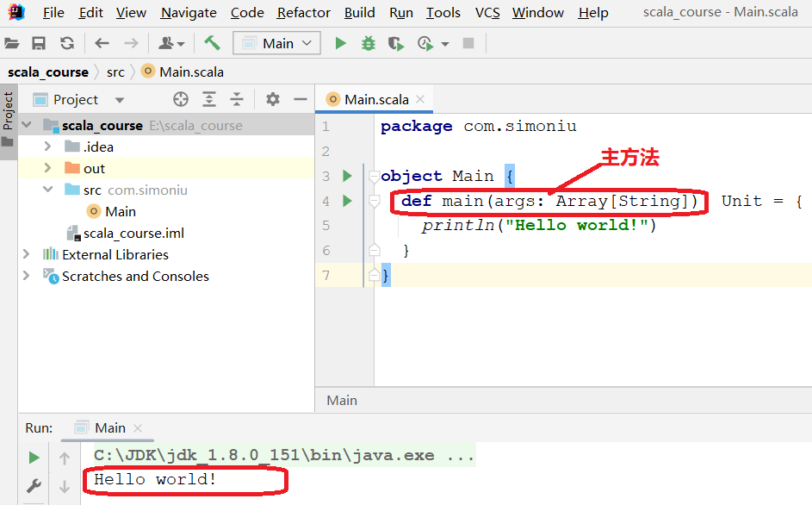812x505 pixels.
Task: Click the locate target icon in Project panel
Action: click(x=180, y=99)
